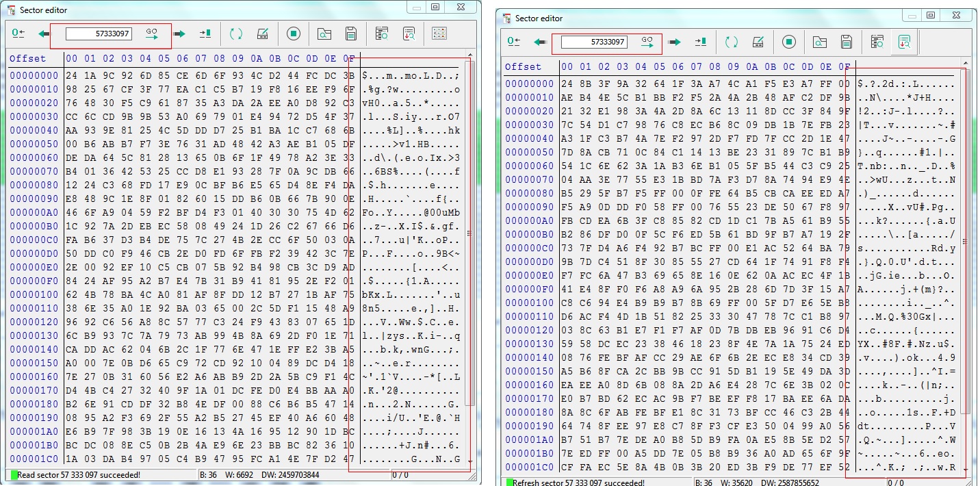Viewport: 980px width, 486px height.
Task: Select offset row 000001B0 in right window
Action: [x=530, y=452]
